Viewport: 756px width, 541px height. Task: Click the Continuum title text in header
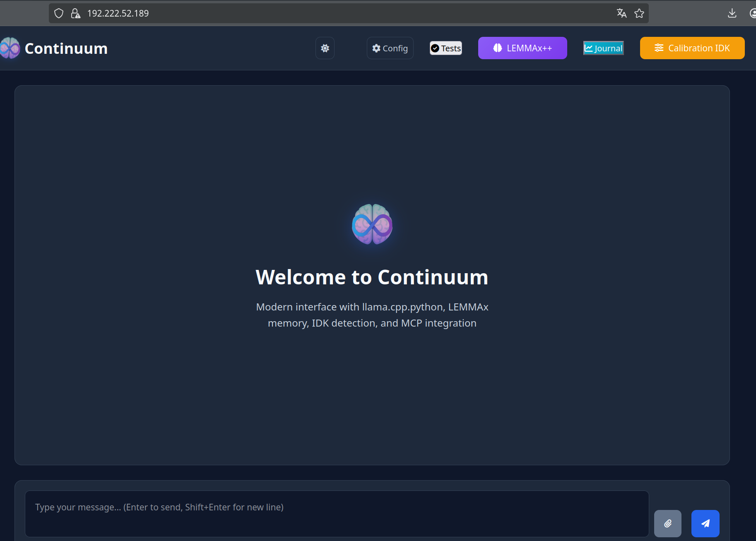[66, 48]
